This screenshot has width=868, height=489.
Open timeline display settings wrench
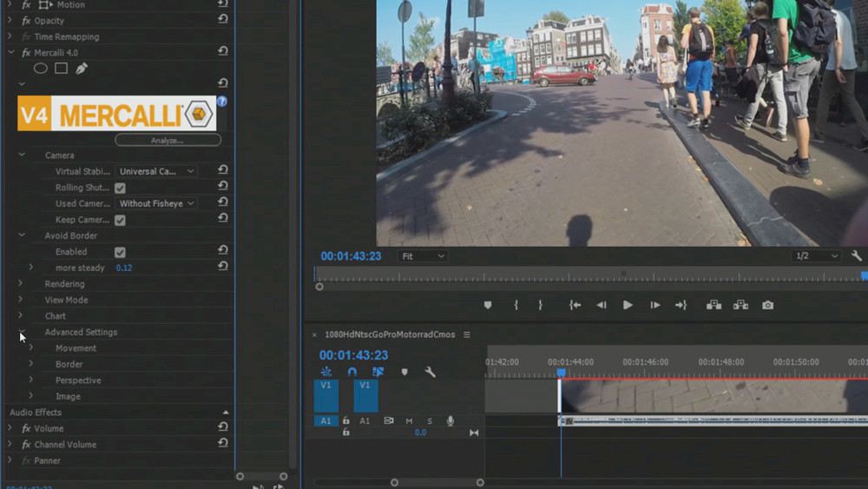point(431,372)
